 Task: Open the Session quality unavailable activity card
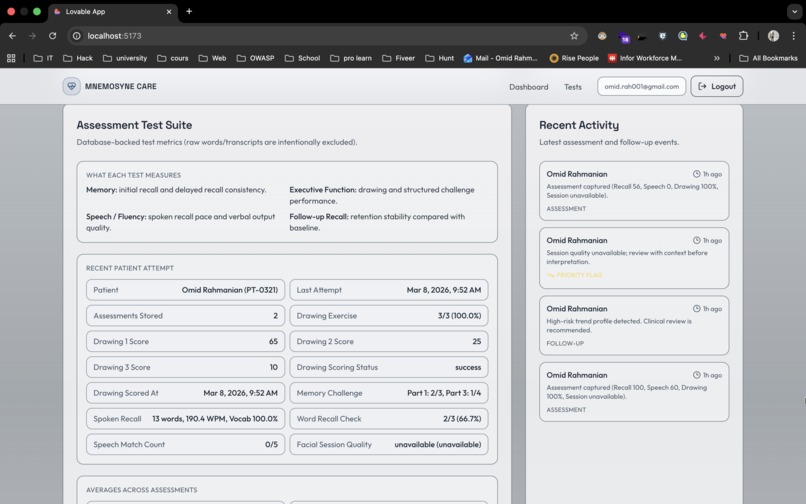coord(634,258)
